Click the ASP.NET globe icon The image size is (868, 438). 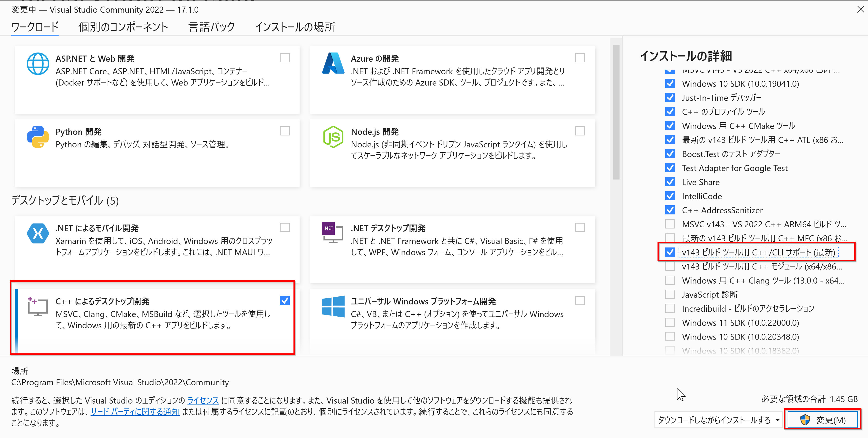click(x=38, y=64)
